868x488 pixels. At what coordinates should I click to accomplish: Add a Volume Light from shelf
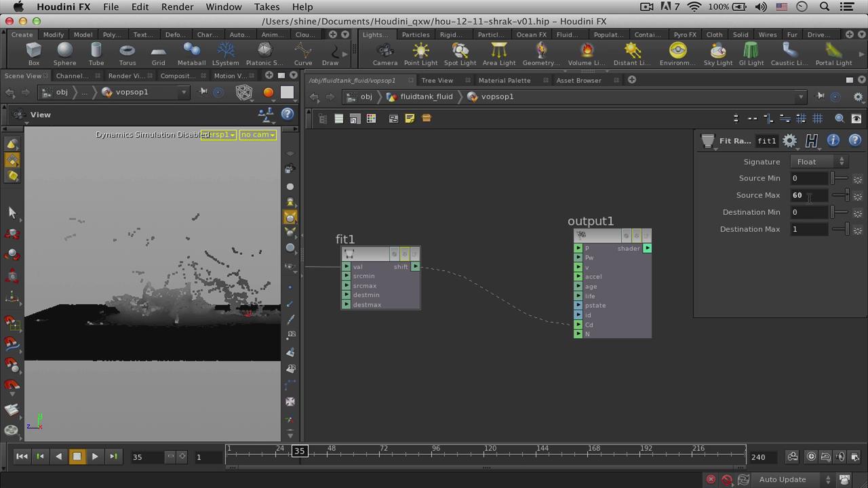point(587,54)
